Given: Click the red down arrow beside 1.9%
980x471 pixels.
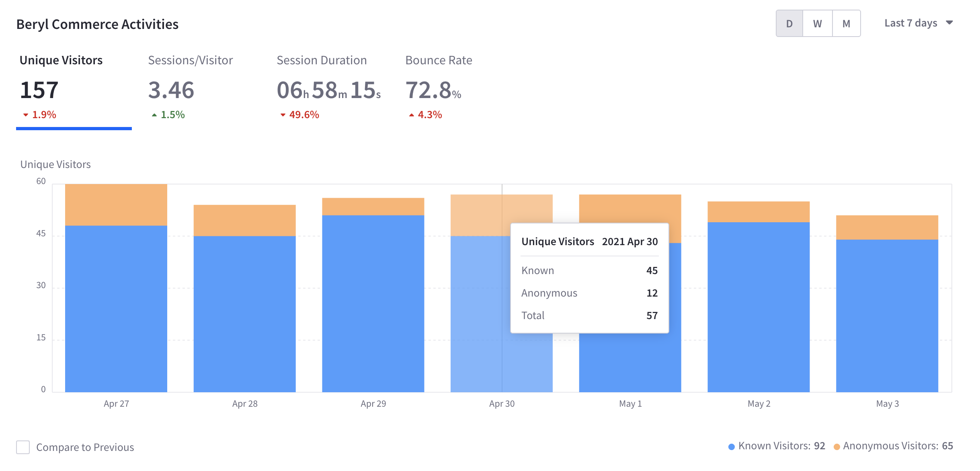Looking at the screenshot, I should click(x=26, y=115).
